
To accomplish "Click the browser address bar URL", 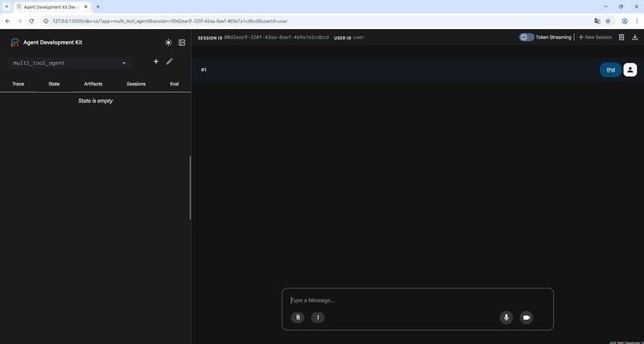I will (x=170, y=21).
